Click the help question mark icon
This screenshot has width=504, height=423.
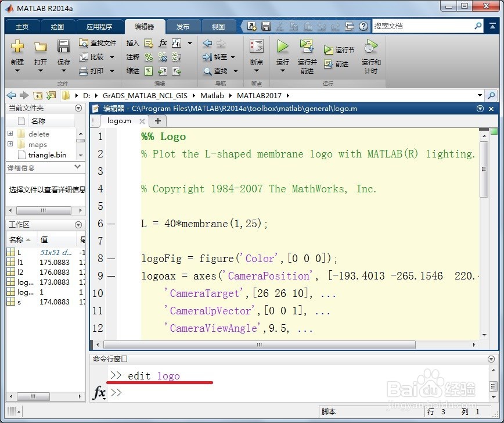(x=363, y=26)
